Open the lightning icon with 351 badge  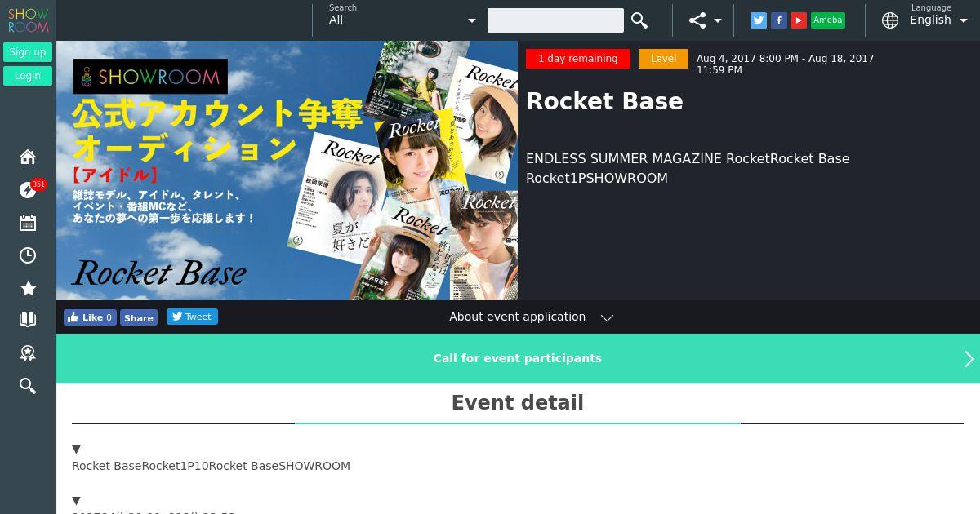pos(28,190)
